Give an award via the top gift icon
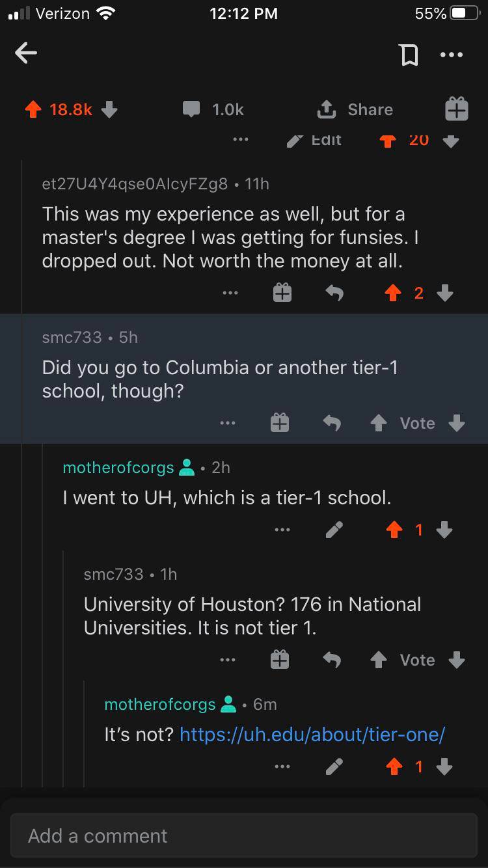This screenshot has width=488, height=868. [x=456, y=109]
